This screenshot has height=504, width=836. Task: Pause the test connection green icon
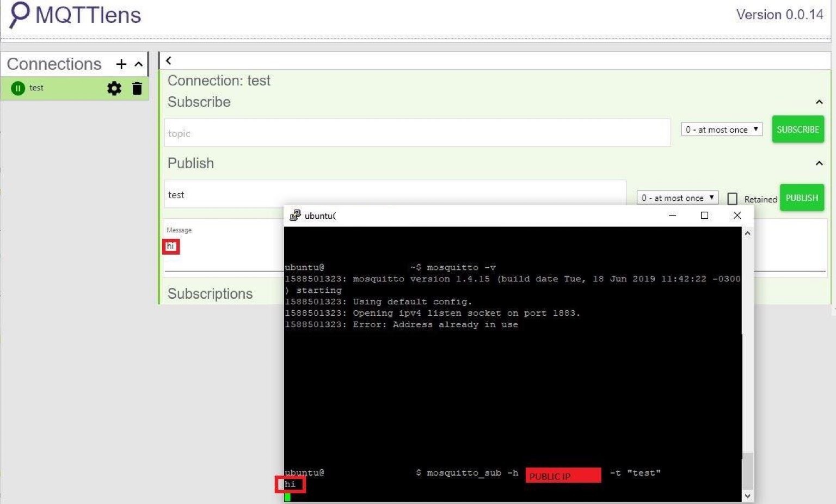(x=18, y=88)
